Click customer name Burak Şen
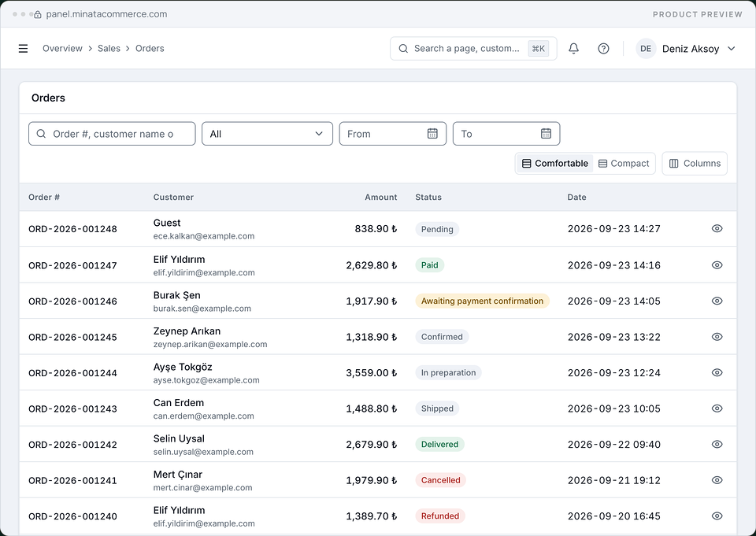 [177, 295]
